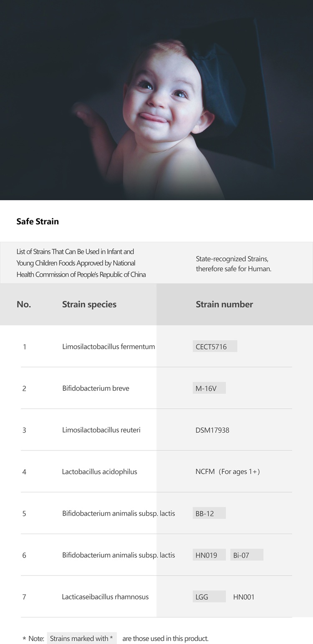This screenshot has width=313, height=644.
Task: Click strain number DSM17938
Action: [212, 430]
